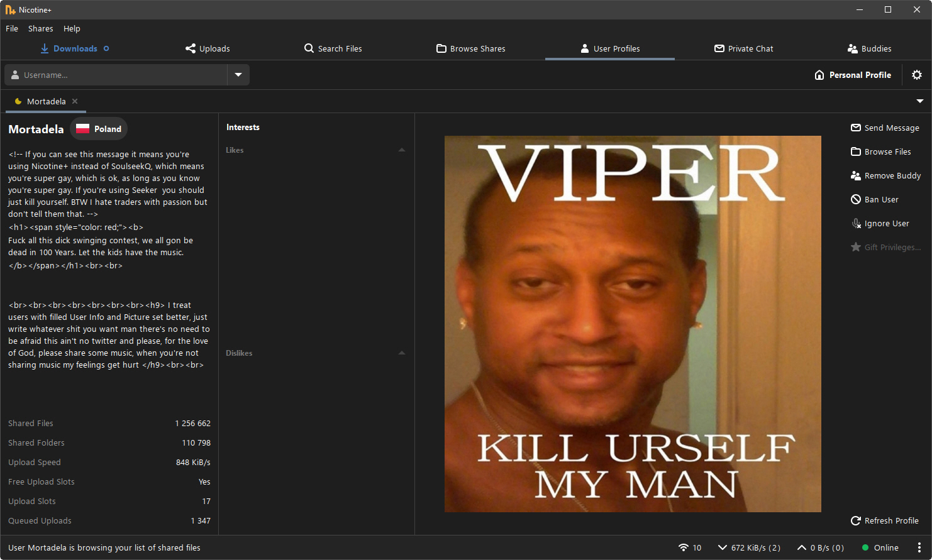Select the Mortadela profile tab
This screenshot has height=560, width=932.
point(46,101)
